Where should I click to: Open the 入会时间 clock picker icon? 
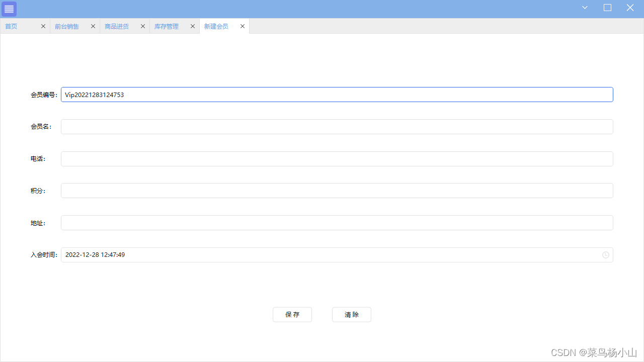click(606, 255)
